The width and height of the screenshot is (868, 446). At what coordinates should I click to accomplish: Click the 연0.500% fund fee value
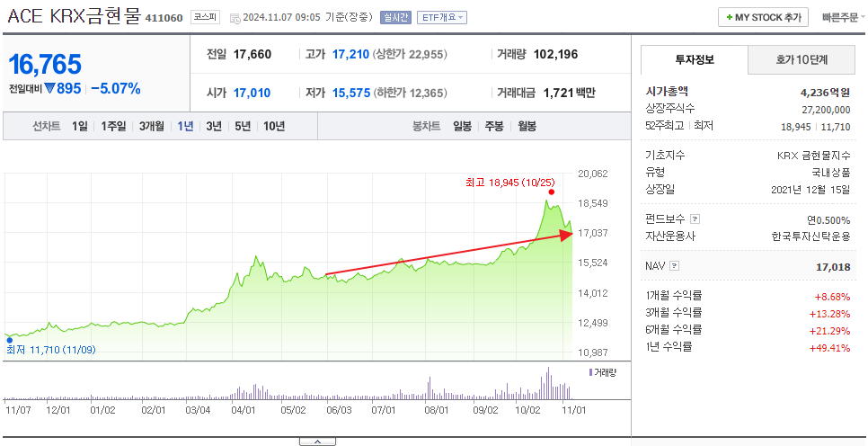828,220
